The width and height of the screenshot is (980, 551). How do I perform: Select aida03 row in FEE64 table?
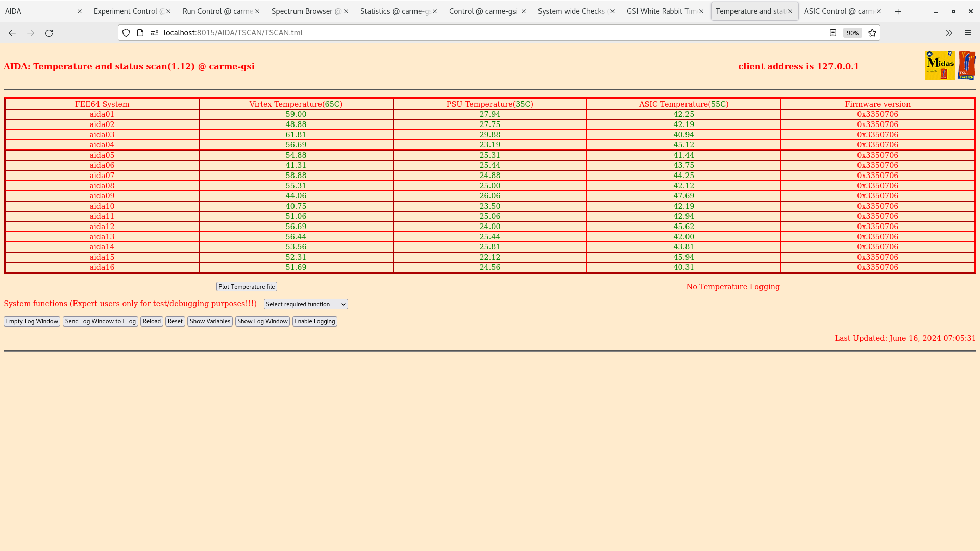pyautogui.click(x=102, y=135)
